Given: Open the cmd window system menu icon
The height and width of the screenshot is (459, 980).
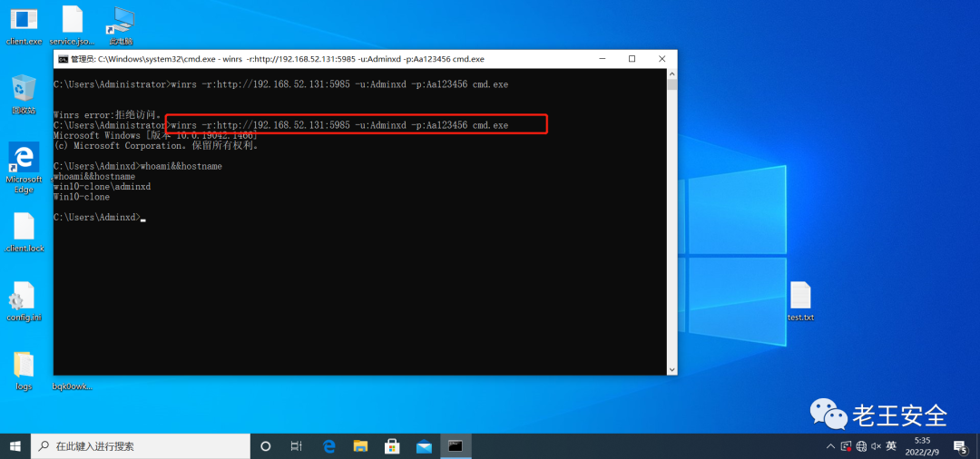Looking at the screenshot, I should (x=64, y=59).
